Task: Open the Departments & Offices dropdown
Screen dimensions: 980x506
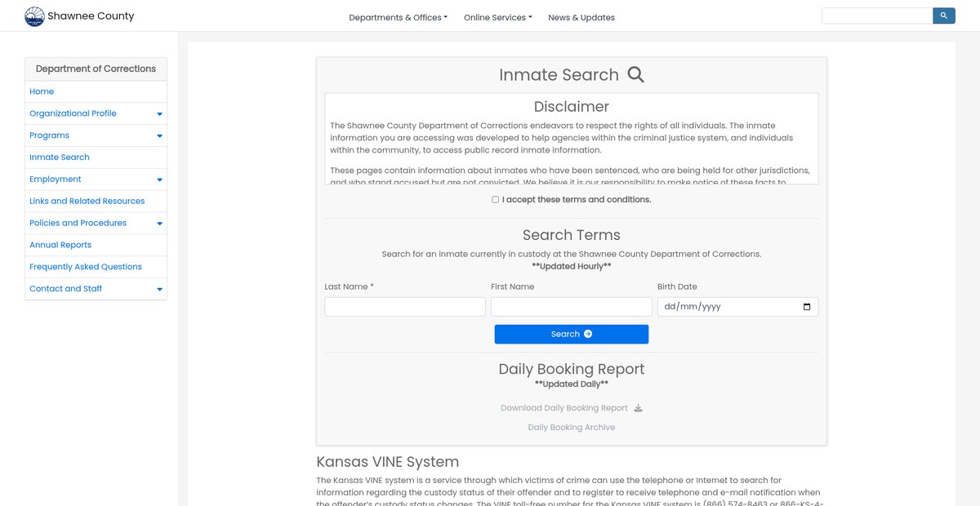Action: click(398, 17)
